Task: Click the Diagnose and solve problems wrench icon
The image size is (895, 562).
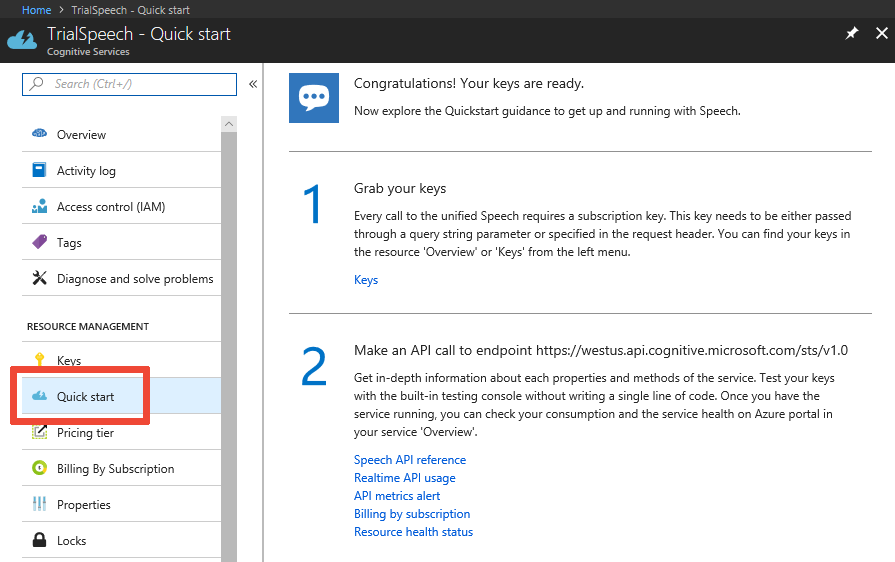Action: 40,278
